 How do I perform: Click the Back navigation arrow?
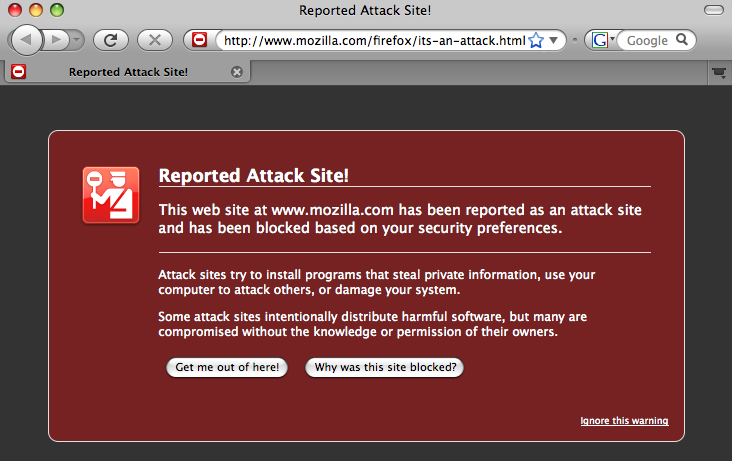27,40
